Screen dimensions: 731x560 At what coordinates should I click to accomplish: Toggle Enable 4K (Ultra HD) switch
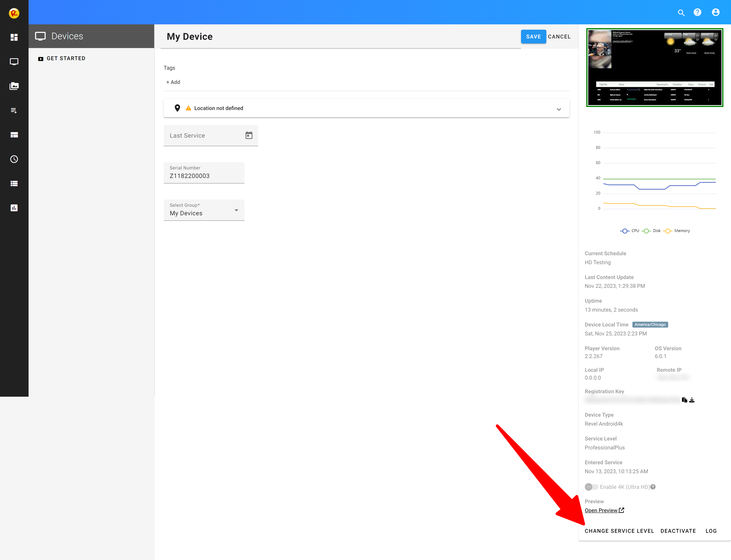point(591,487)
